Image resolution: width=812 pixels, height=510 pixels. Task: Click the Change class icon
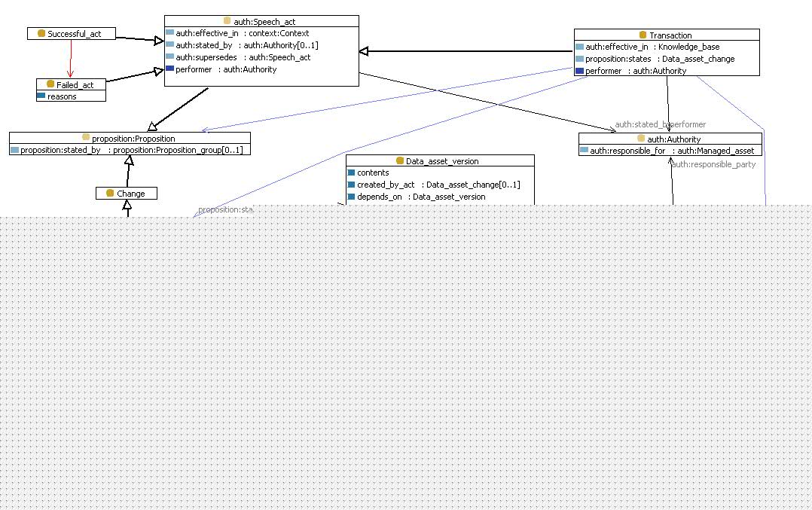point(110,193)
